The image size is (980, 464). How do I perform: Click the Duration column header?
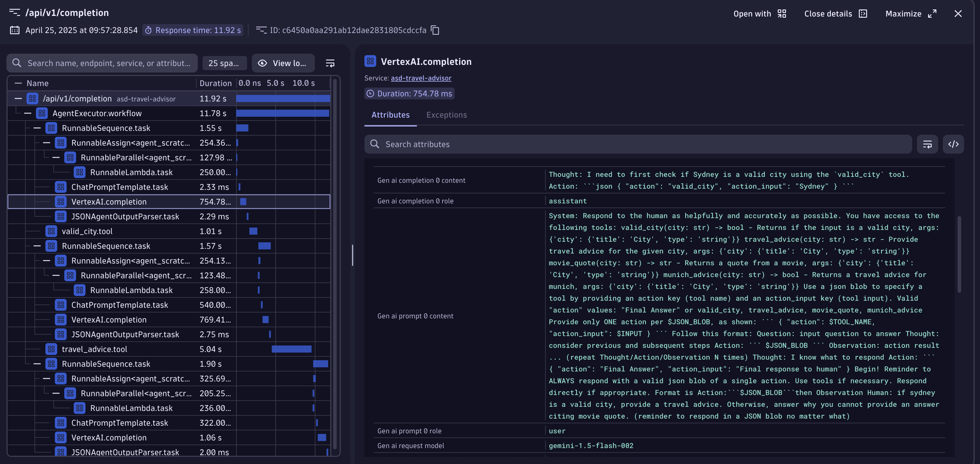215,83
